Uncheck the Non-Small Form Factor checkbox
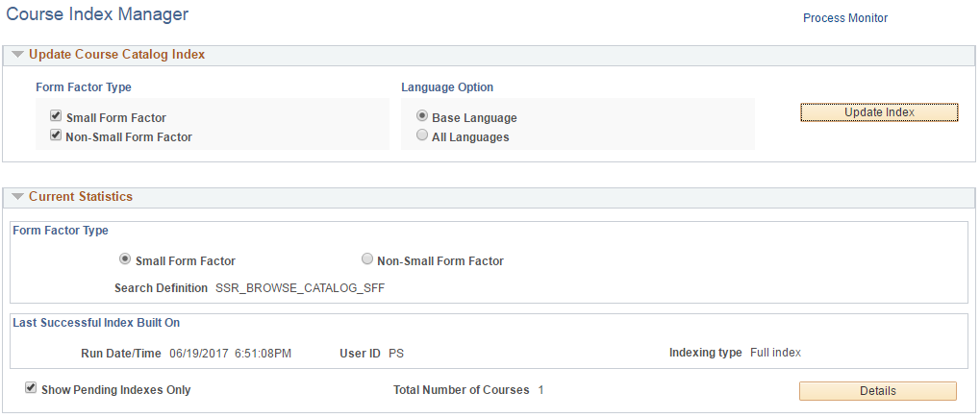Viewport: 980px width, 418px height. pos(56,135)
